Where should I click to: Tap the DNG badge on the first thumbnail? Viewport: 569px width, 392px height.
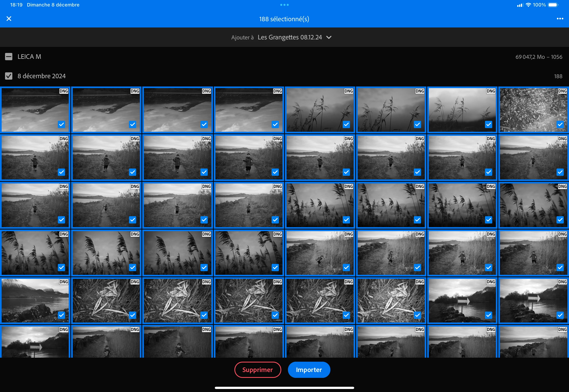point(64,91)
